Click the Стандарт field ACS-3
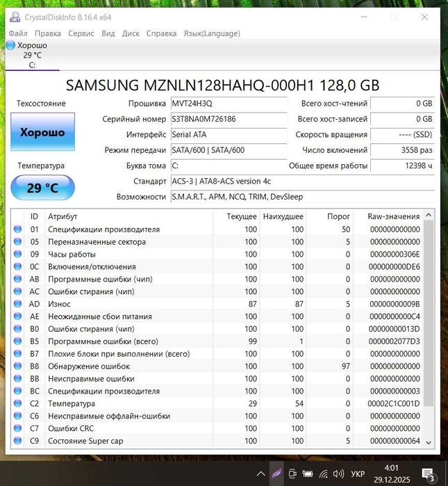Viewport: 448px width, 486px height. pyautogui.click(x=302, y=181)
